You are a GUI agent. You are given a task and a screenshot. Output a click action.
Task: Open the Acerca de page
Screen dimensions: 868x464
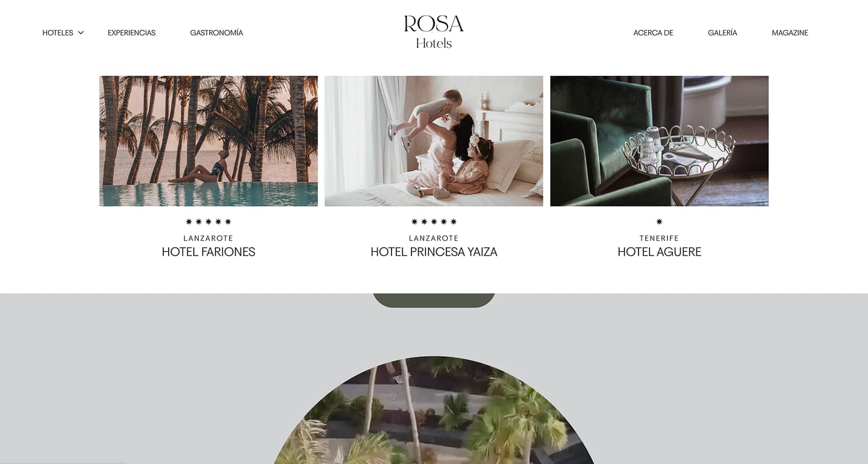click(653, 33)
